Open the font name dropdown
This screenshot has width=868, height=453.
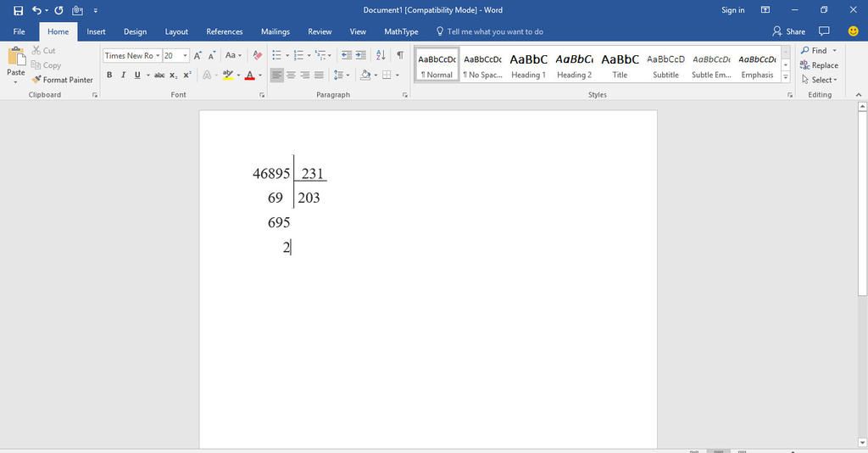(x=158, y=55)
